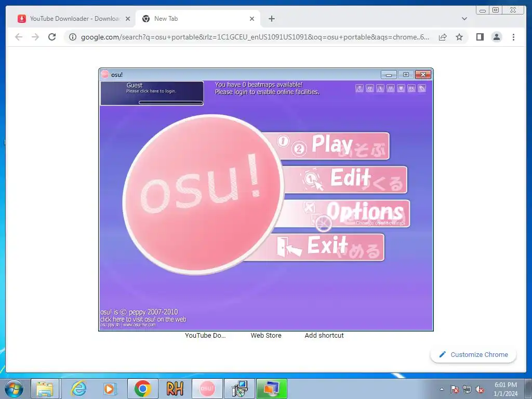Click the first jukebox icon in osu!
The height and width of the screenshot is (399, 532).
click(360, 88)
